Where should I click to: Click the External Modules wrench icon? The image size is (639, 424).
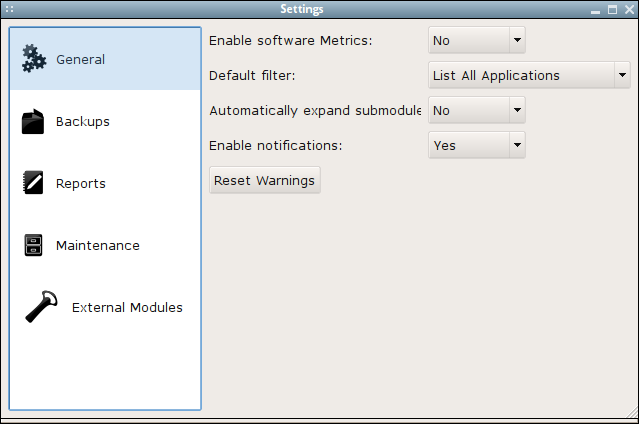pos(41,307)
